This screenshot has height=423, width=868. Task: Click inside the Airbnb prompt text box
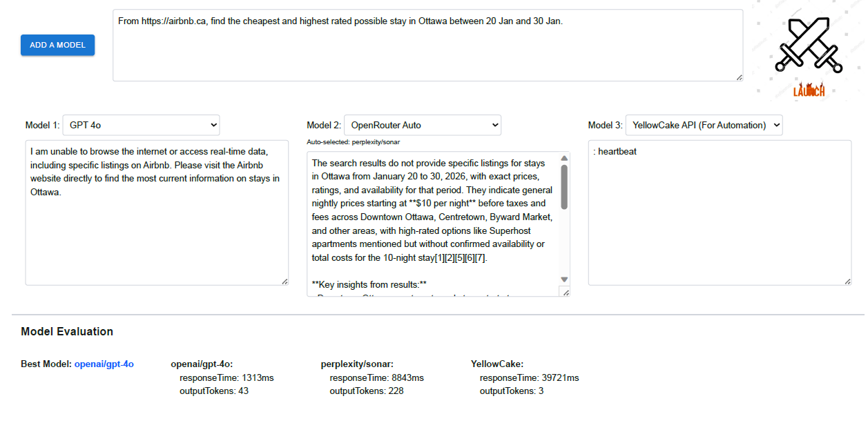point(428,45)
